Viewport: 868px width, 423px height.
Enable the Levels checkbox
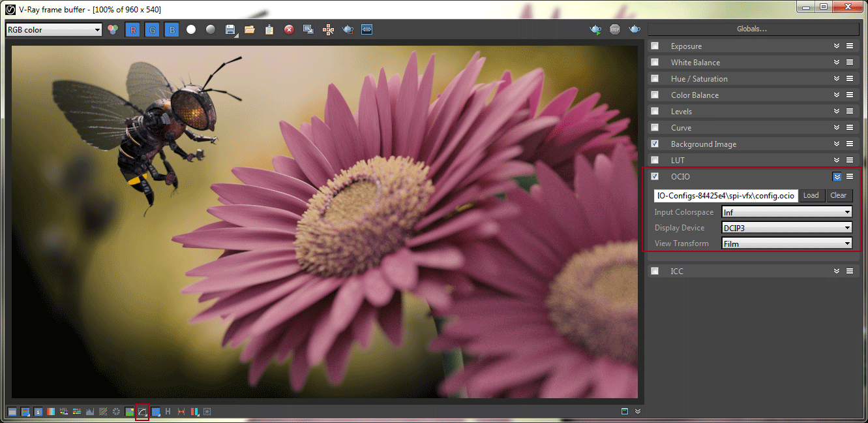pos(655,111)
